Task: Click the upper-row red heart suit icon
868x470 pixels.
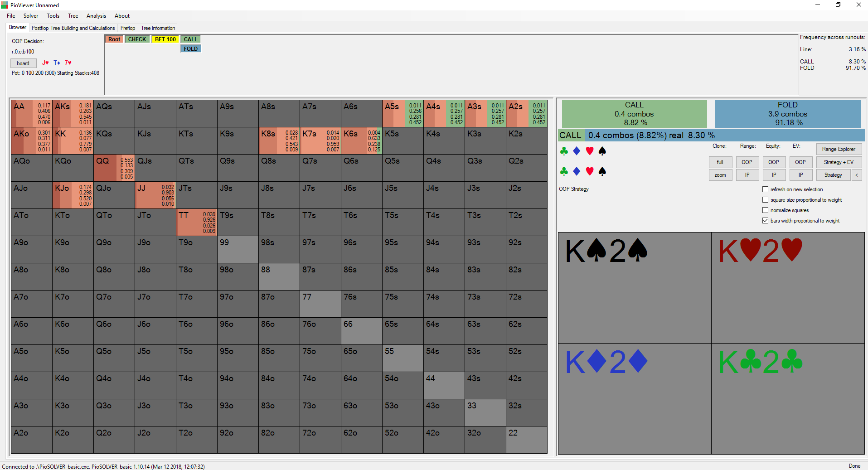Action: click(590, 151)
